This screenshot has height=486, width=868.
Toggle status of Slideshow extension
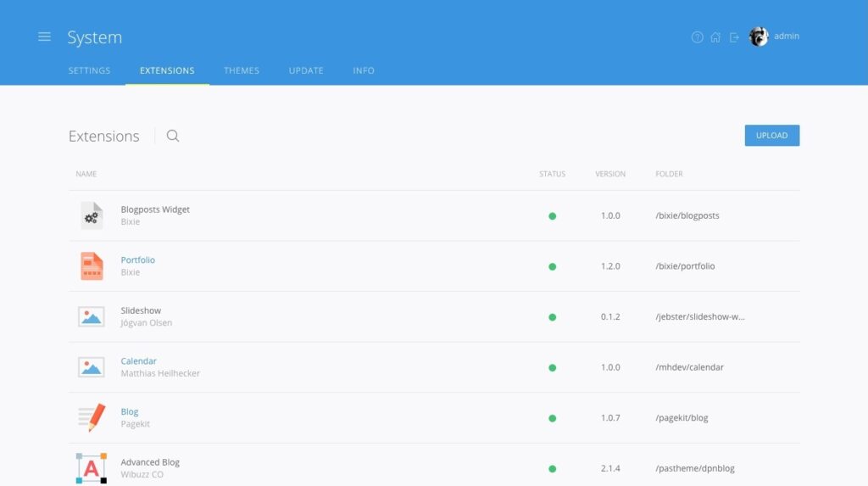pos(552,317)
